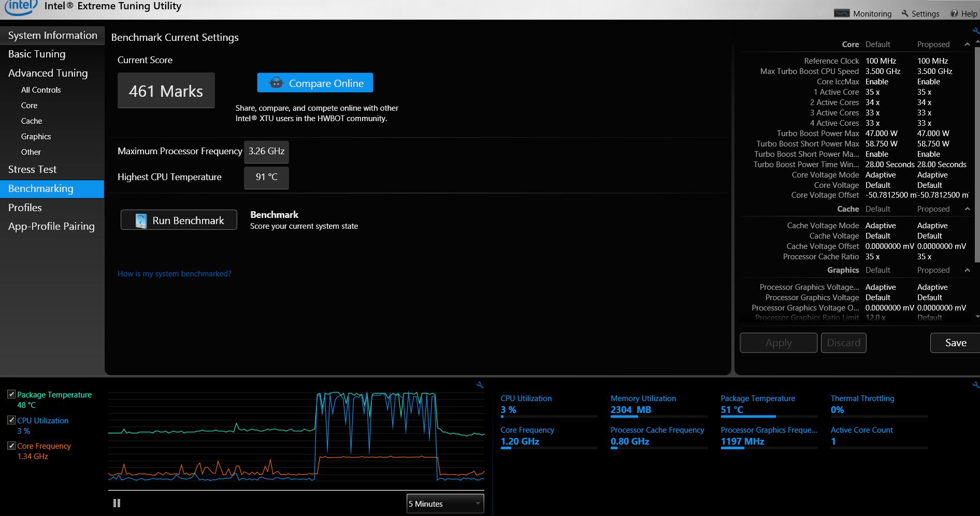Click the Discard button
The height and width of the screenshot is (516, 980).
(x=843, y=343)
